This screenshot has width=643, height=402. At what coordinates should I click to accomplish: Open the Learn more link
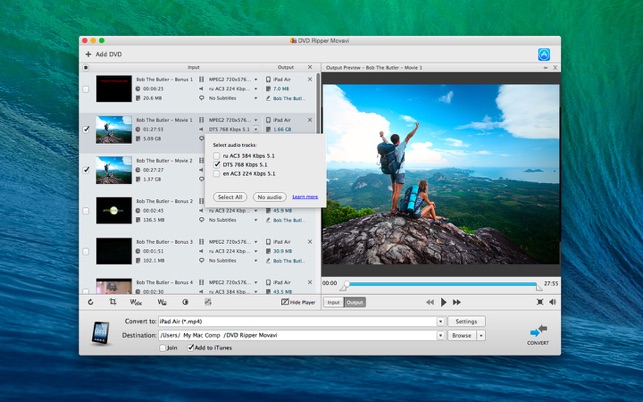click(305, 197)
